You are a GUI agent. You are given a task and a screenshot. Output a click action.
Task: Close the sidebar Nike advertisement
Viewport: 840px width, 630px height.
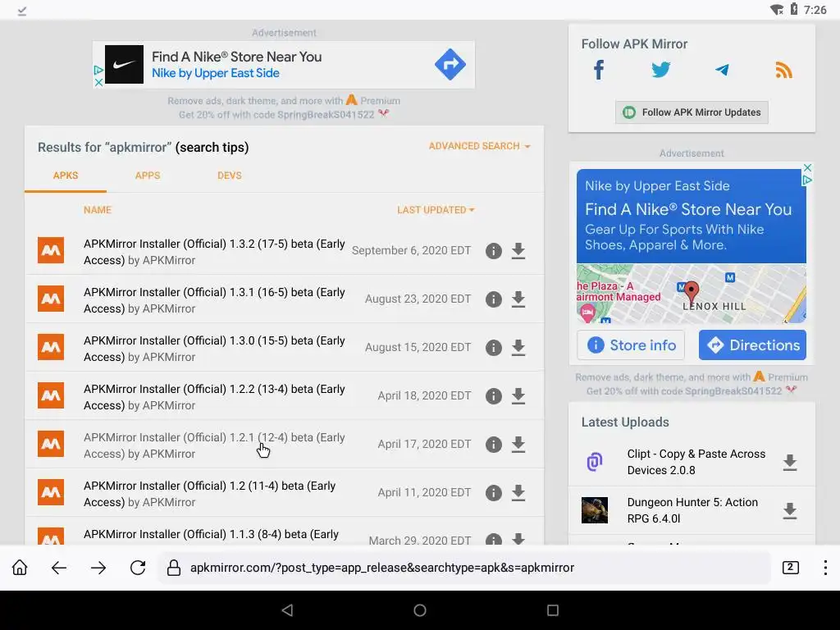pyautogui.click(x=807, y=167)
